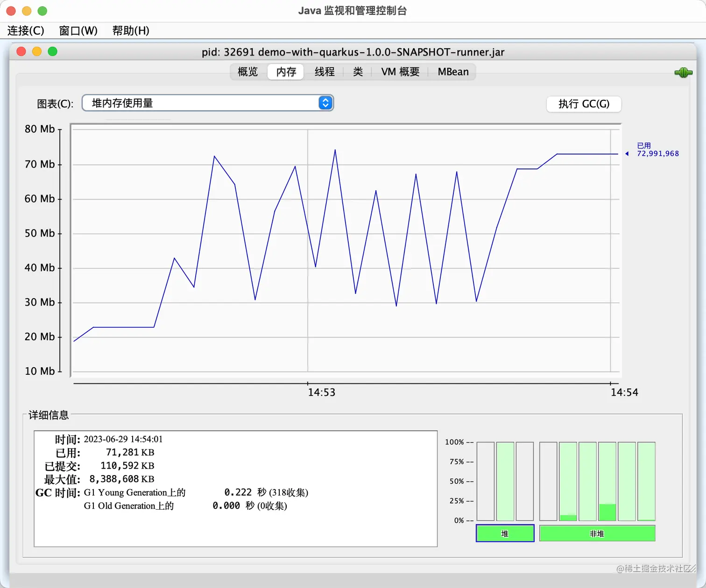Viewport: 706px width, 588px height.
Task: Close the pid 32691 inner window
Action: pos(21,51)
